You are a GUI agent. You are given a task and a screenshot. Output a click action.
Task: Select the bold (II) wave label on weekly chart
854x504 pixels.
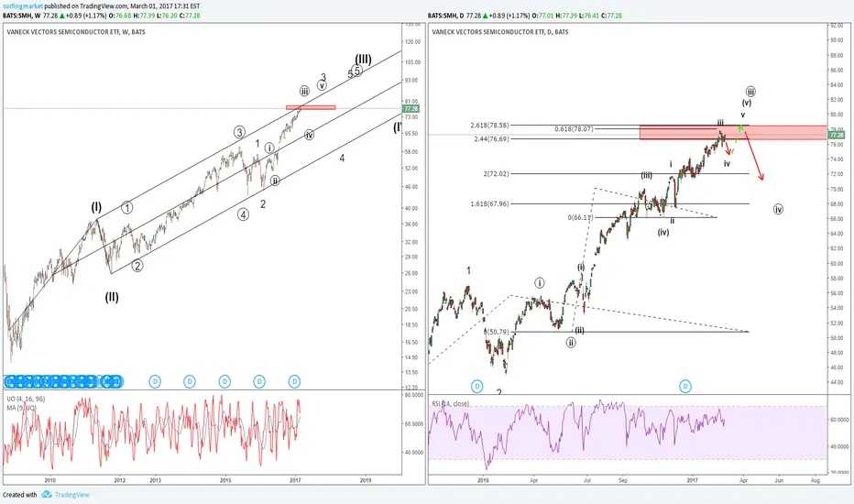[x=112, y=297]
